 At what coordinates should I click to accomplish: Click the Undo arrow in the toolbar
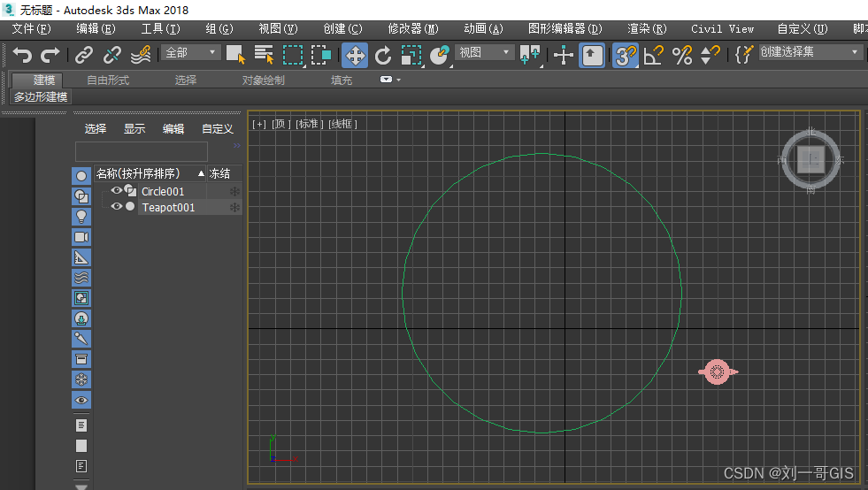pos(22,56)
